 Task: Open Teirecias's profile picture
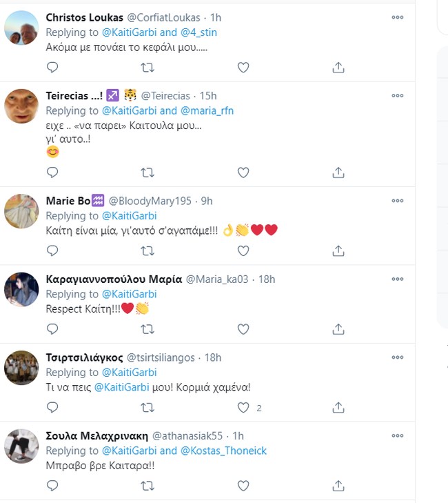(x=21, y=106)
